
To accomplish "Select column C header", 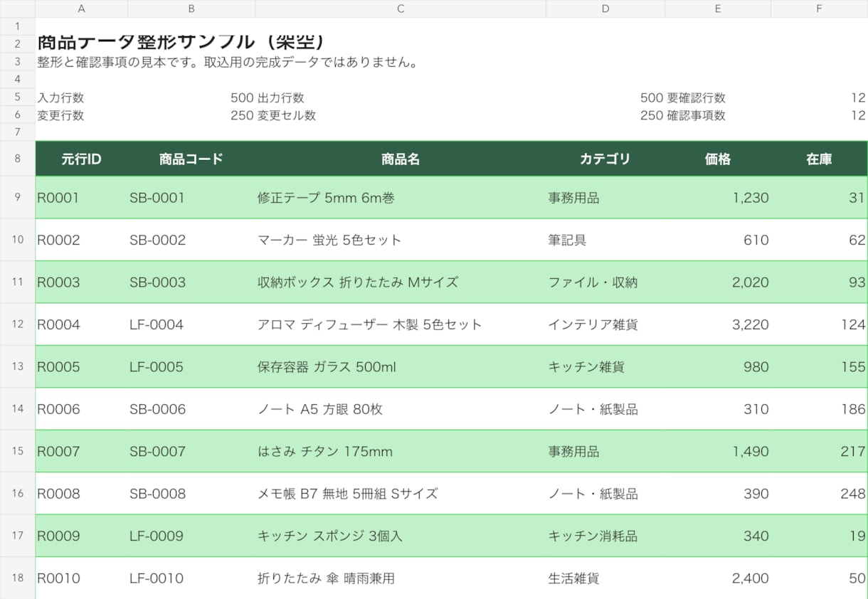I will tap(401, 9).
